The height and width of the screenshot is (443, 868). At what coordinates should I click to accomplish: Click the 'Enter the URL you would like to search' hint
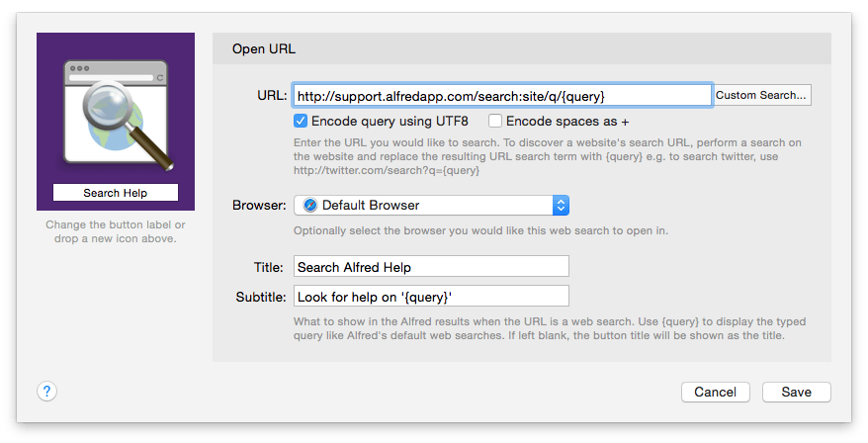548,156
